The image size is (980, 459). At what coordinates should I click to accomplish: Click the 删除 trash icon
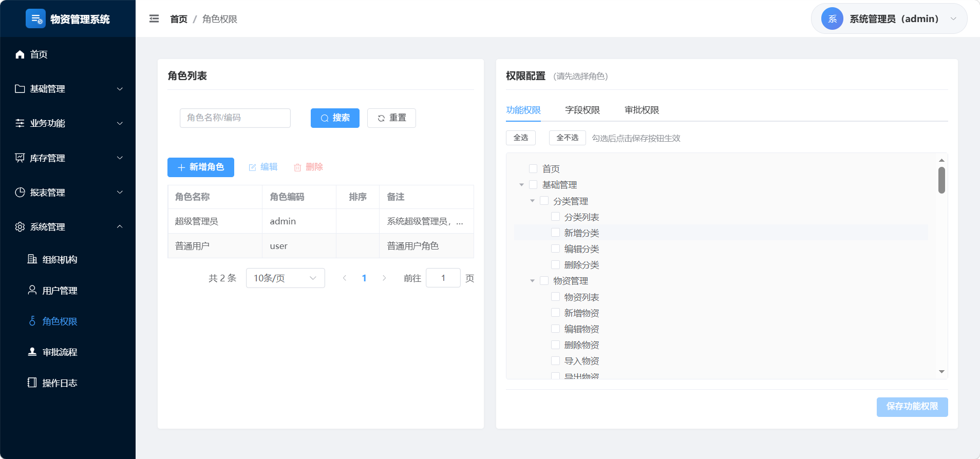point(297,167)
